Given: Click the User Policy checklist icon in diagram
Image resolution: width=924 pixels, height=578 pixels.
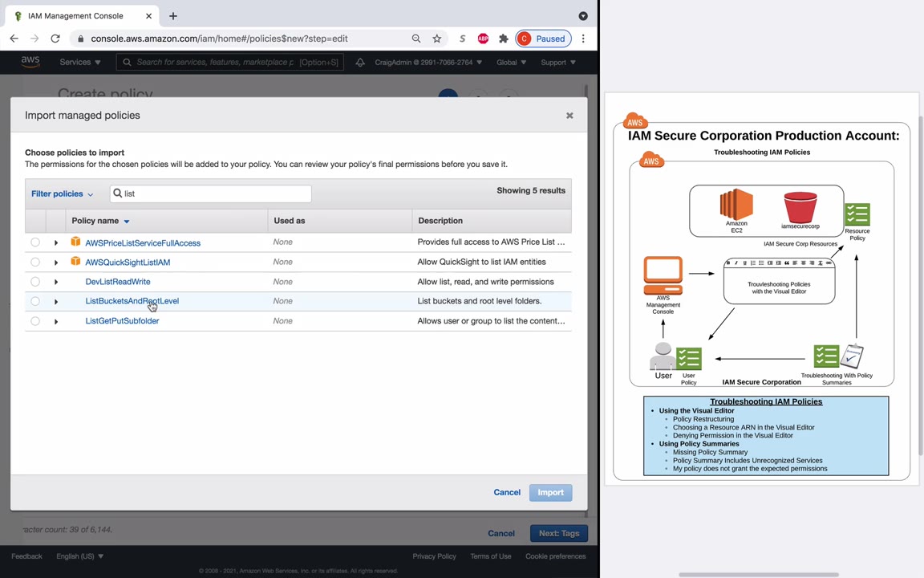Looking at the screenshot, I should [689, 359].
